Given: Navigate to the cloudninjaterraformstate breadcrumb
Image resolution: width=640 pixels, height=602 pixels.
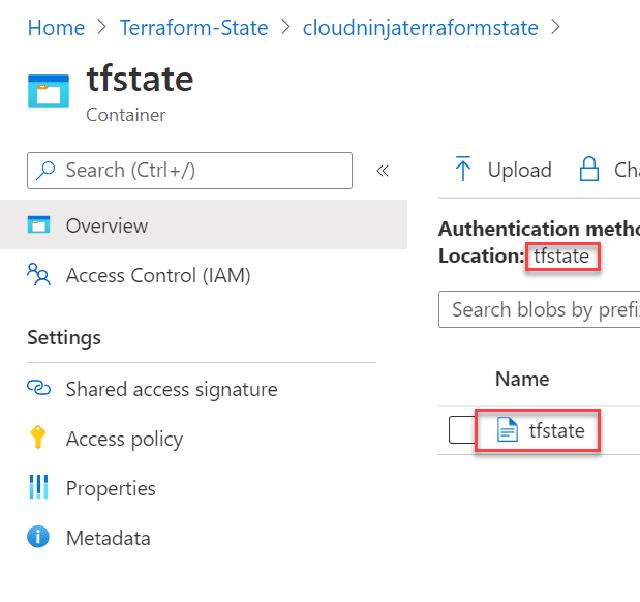Looking at the screenshot, I should pos(420,28).
